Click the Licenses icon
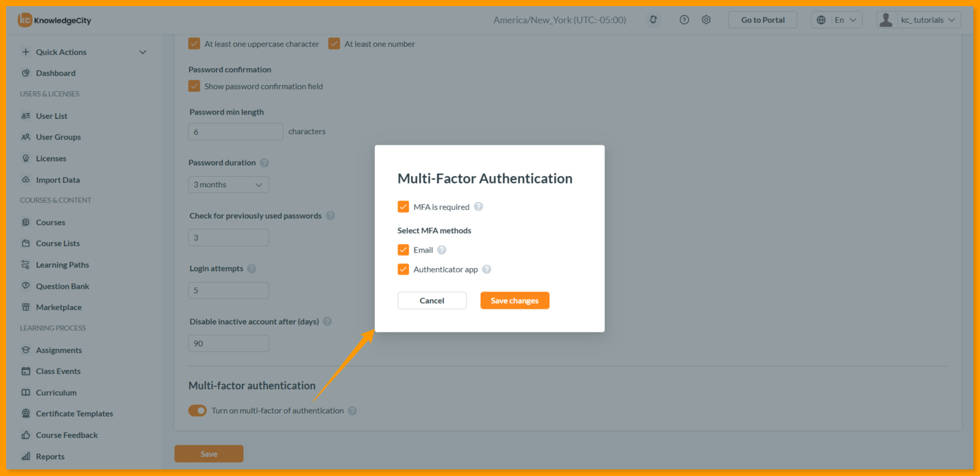The image size is (980, 476). (x=26, y=158)
